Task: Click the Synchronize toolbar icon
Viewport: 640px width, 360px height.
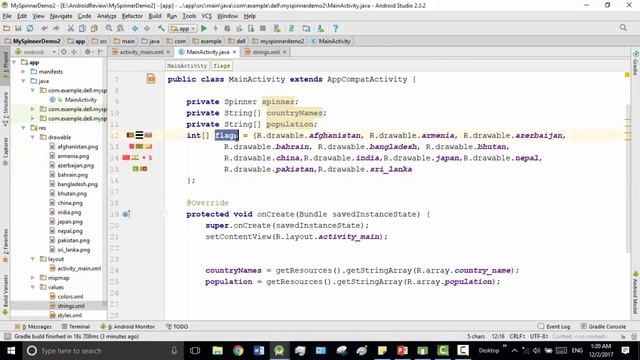Action: tap(30, 29)
